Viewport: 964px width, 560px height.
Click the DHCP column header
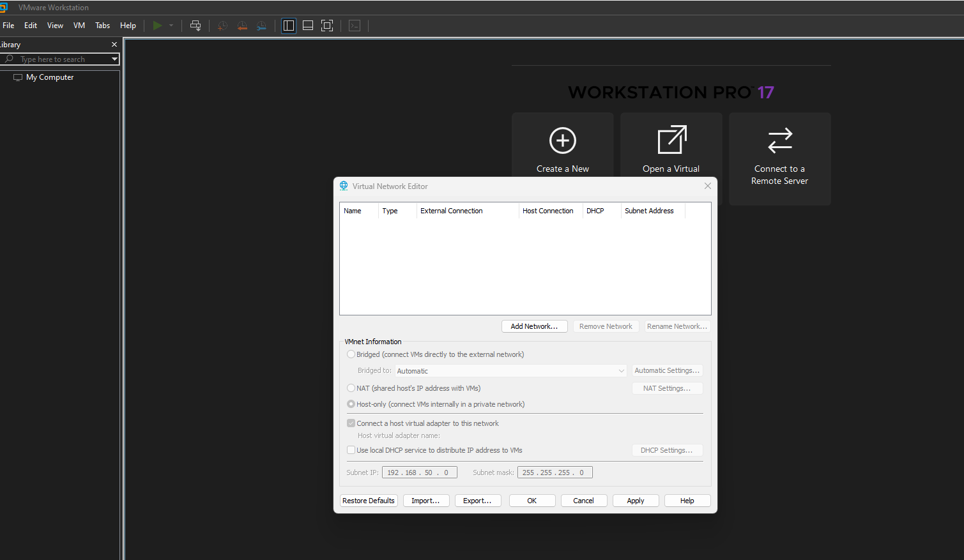602,211
